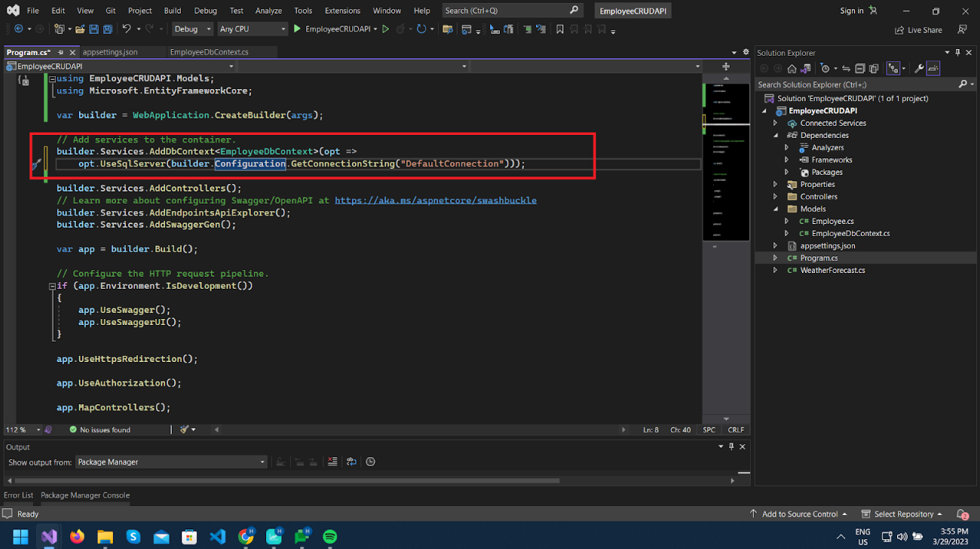Click the bookmark icon in toolbar

click(x=559, y=29)
